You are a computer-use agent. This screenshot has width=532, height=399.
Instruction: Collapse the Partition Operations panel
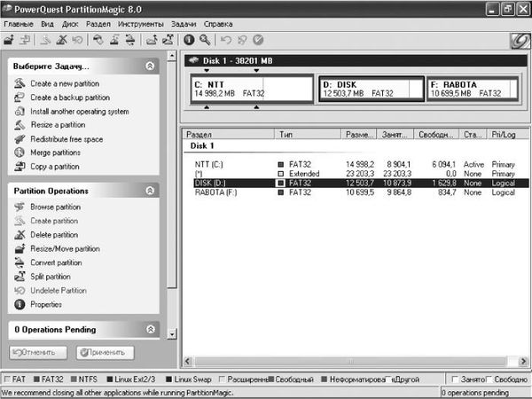pos(150,191)
